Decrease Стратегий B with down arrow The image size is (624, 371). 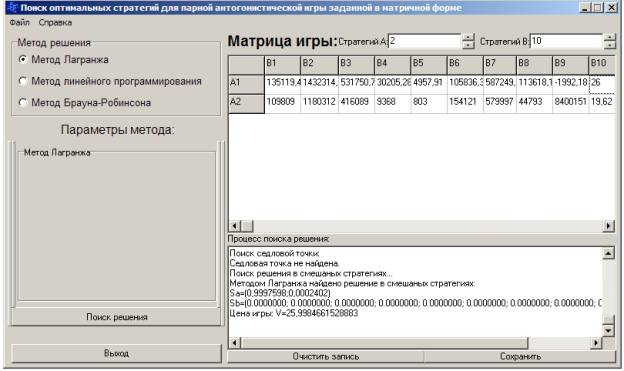(609, 45)
